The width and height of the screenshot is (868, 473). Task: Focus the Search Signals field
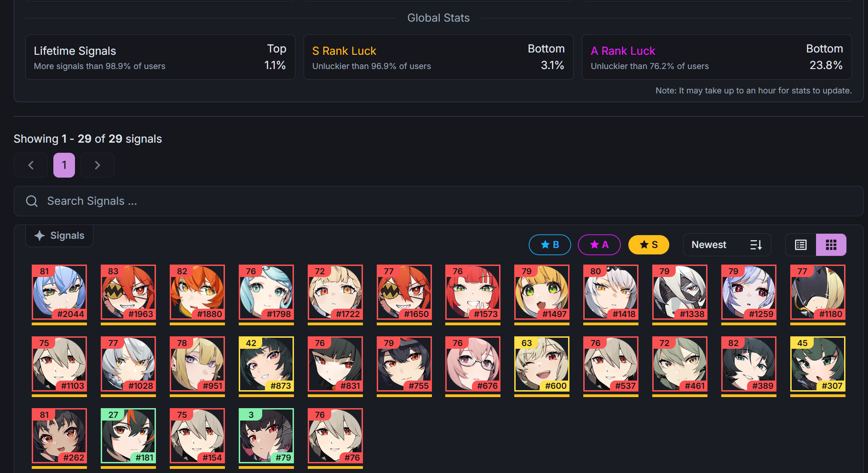coord(438,201)
